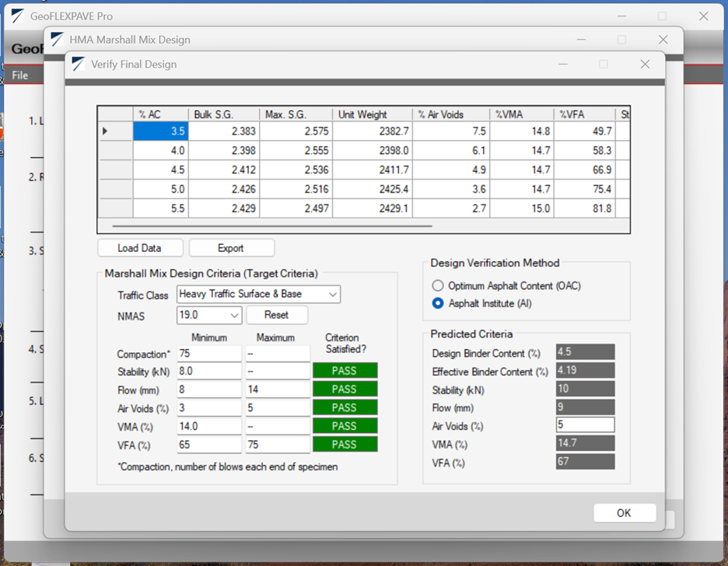Click the Effective Binder Content value 4.19
Image resolution: width=728 pixels, height=566 pixels.
[x=585, y=370]
